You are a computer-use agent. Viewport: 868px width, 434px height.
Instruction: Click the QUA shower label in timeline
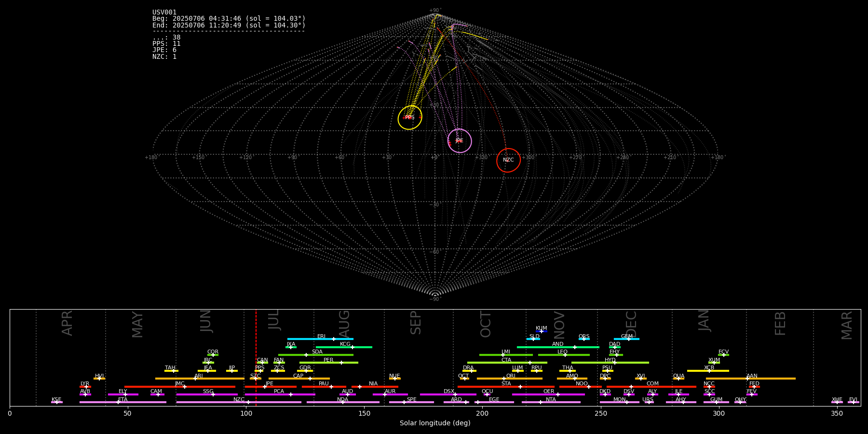click(679, 376)
